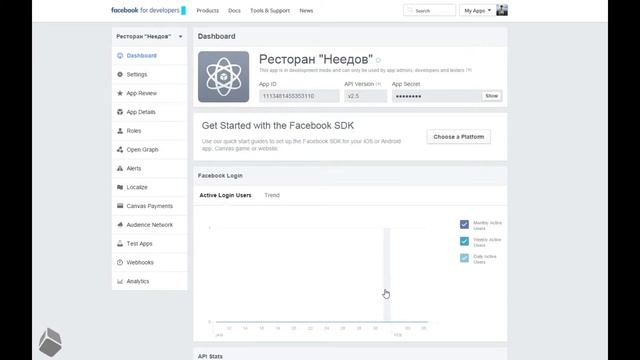Open the My Apps dropdown
This screenshot has height=360, width=640.
point(477,10)
